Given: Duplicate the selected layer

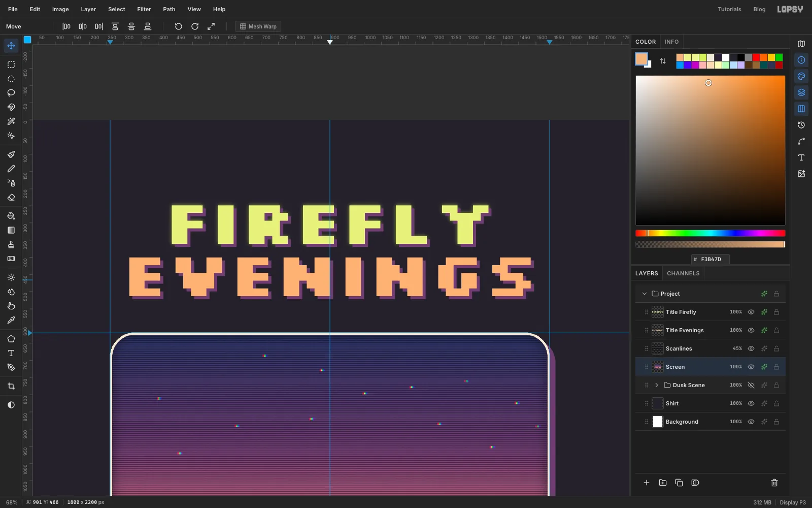Looking at the screenshot, I should click(679, 483).
